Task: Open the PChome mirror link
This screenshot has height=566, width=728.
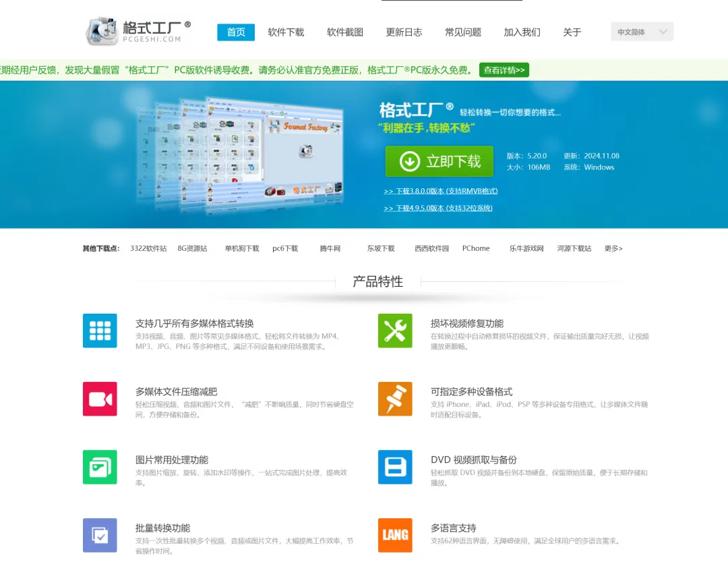Action: [x=476, y=248]
